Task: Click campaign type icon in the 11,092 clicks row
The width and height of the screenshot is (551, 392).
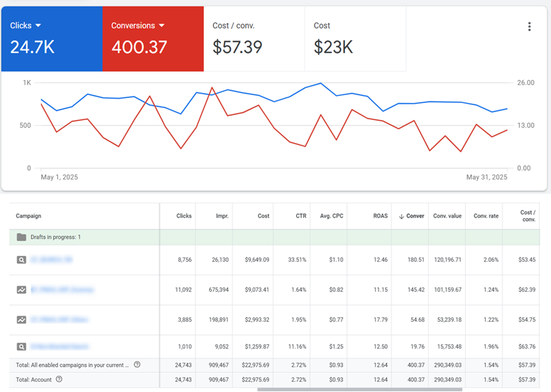Action: (x=21, y=290)
